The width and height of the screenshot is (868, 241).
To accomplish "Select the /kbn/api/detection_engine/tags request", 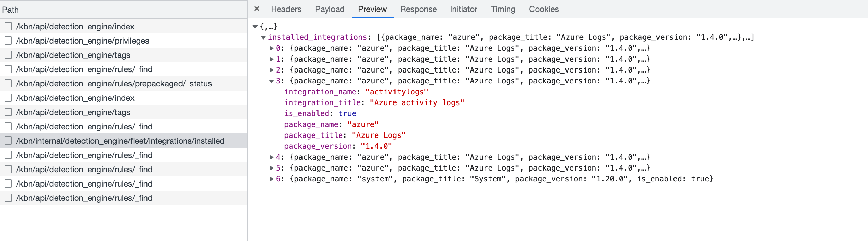I will tap(73, 55).
